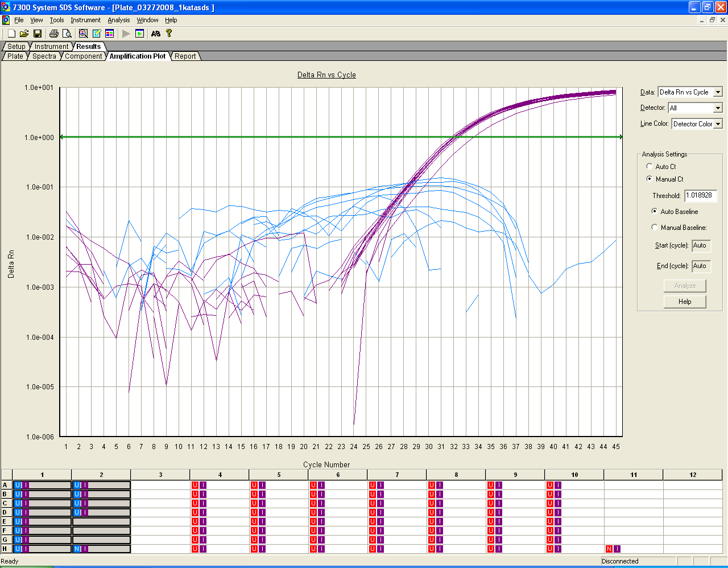Screen dimensions: 728x568
Task: Click the blue U marker in well D2
Action: [x=77, y=512]
